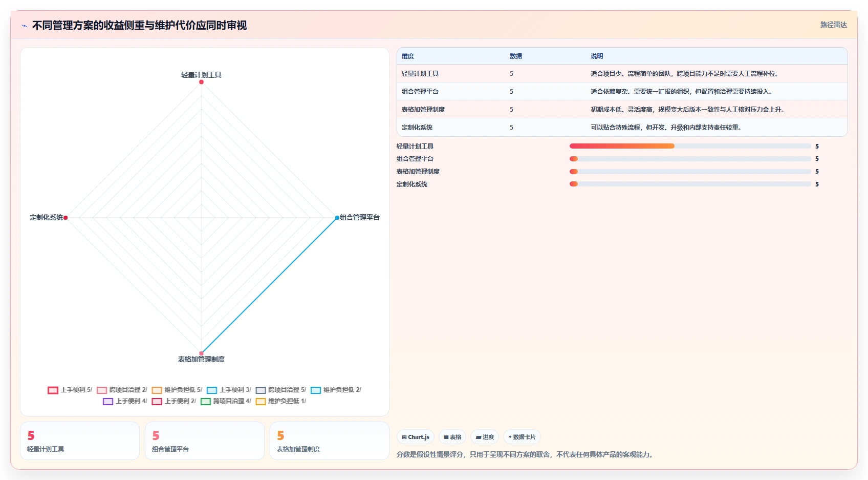Click the description starting with 适合项目少
Image resolution: width=868 pixels, height=480 pixels.
(686, 74)
